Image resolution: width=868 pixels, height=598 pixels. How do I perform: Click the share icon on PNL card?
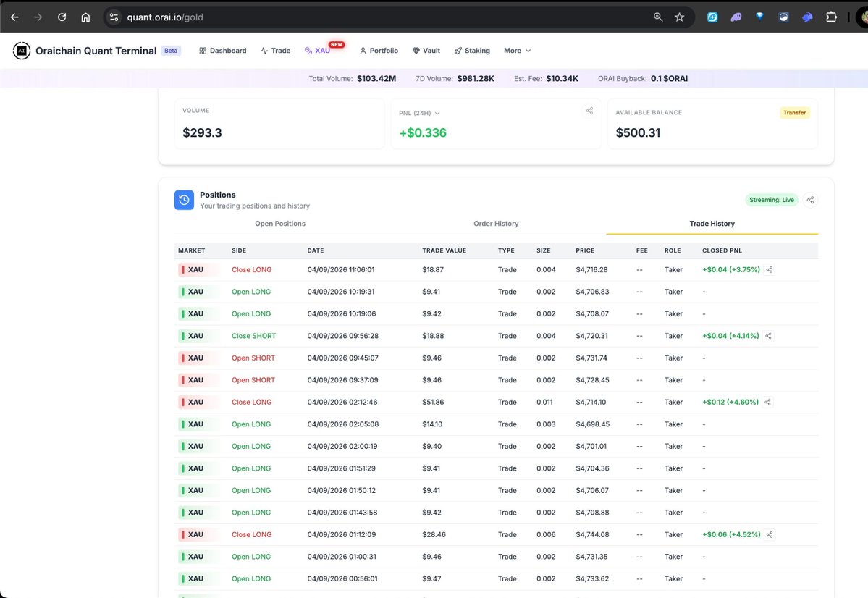pos(589,111)
